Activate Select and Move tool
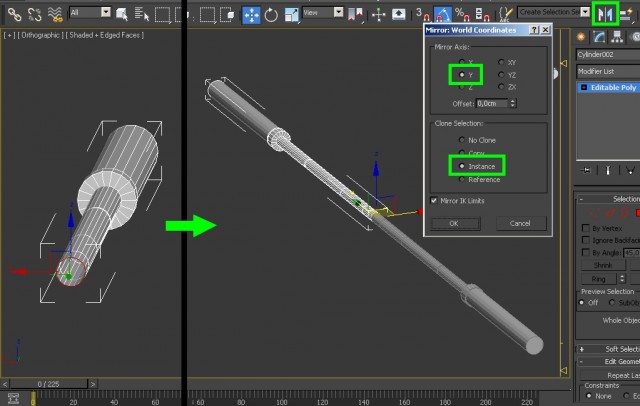The image size is (640, 406). (x=251, y=15)
